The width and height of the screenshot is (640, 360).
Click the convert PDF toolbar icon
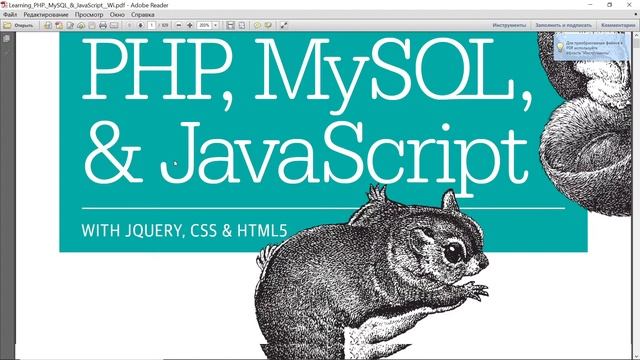(59, 25)
